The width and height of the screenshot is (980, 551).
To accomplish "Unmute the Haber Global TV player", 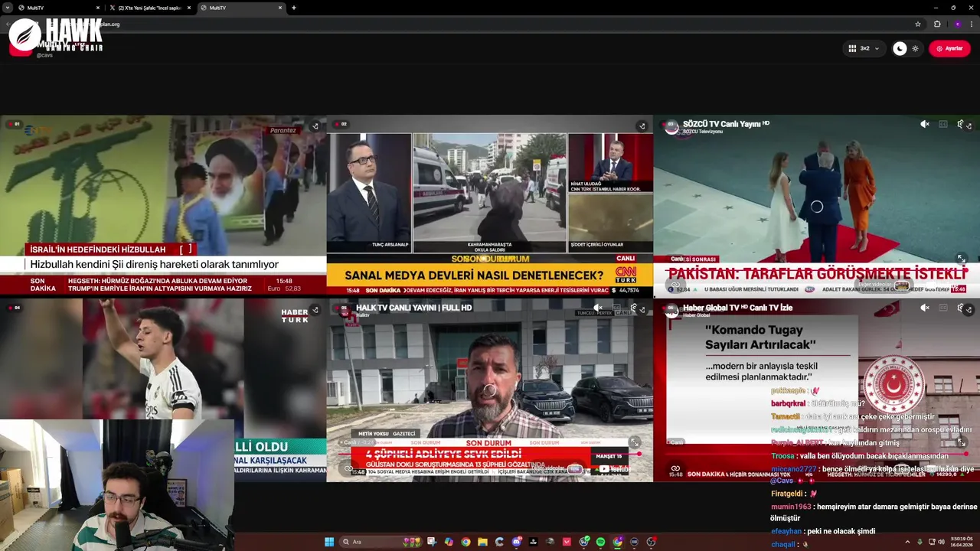I will click(x=925, y=308).
